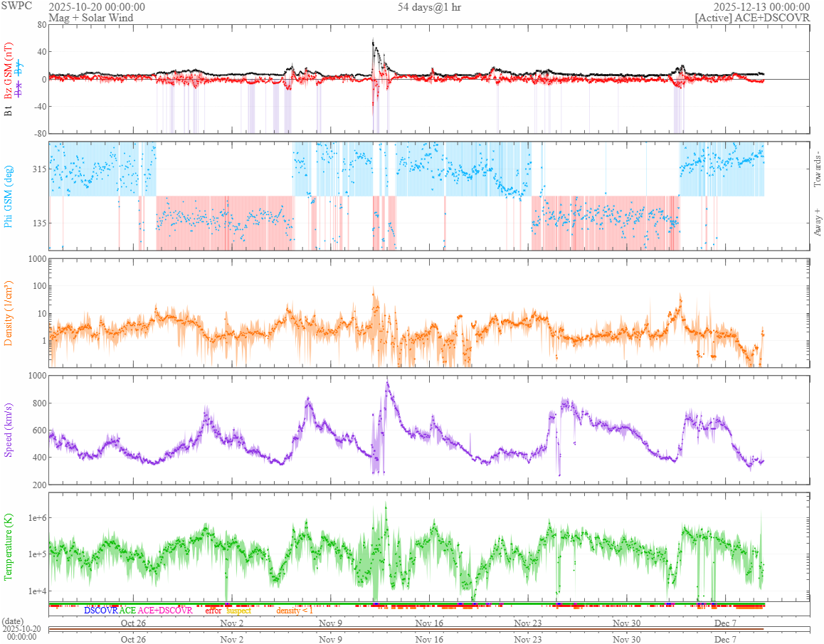Viewport: 824px width, 644px height.
Task: Click the magenta ACE+DSCOVR legend entry
Action: coord(165,611)
